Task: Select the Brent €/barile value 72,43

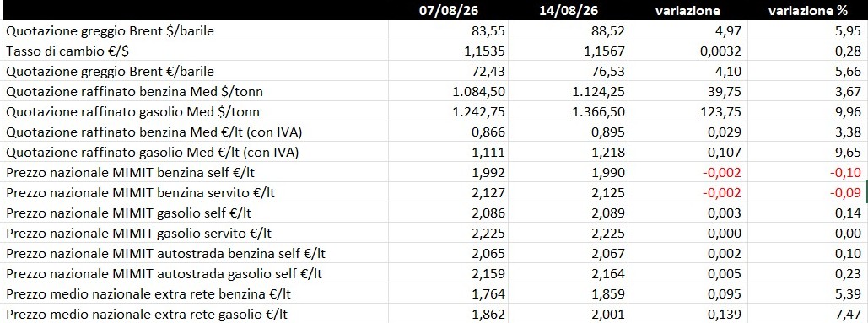Action: pyautogui.click(x=448, y=72)
